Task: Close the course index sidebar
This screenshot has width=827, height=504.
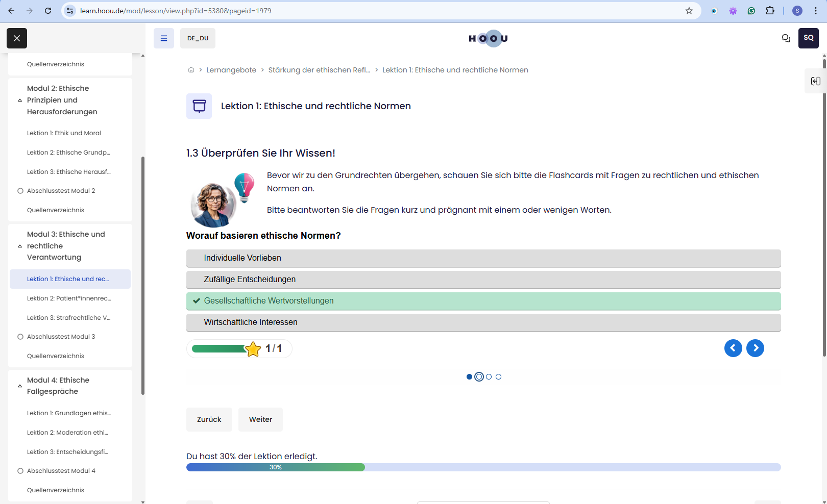Action: (17, 38)
